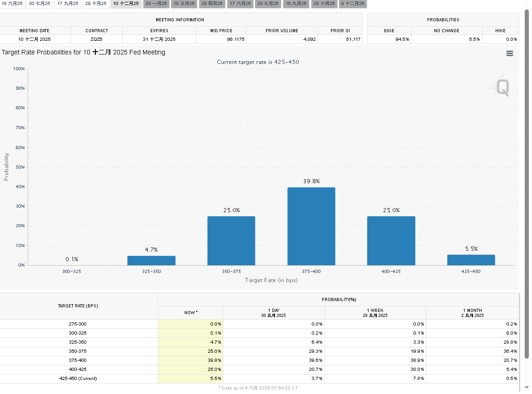Click the expiry date 31 十二月 2025

(x=159, y=39)
